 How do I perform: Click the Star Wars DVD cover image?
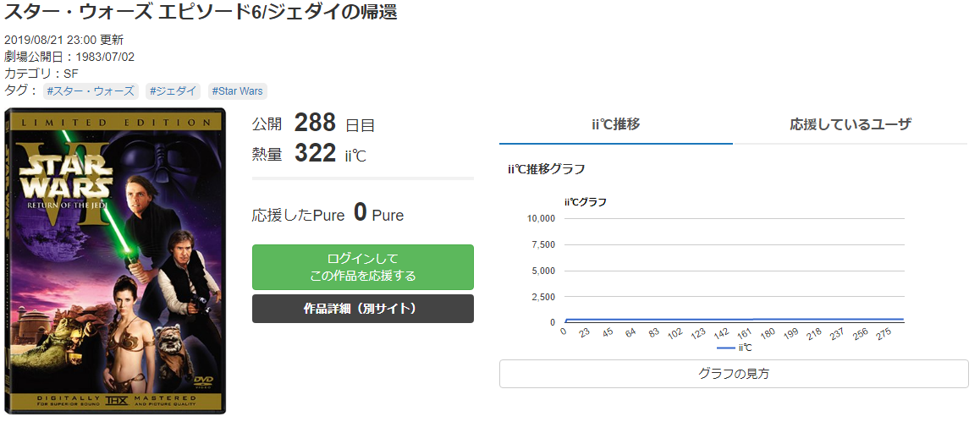[115, 260]
